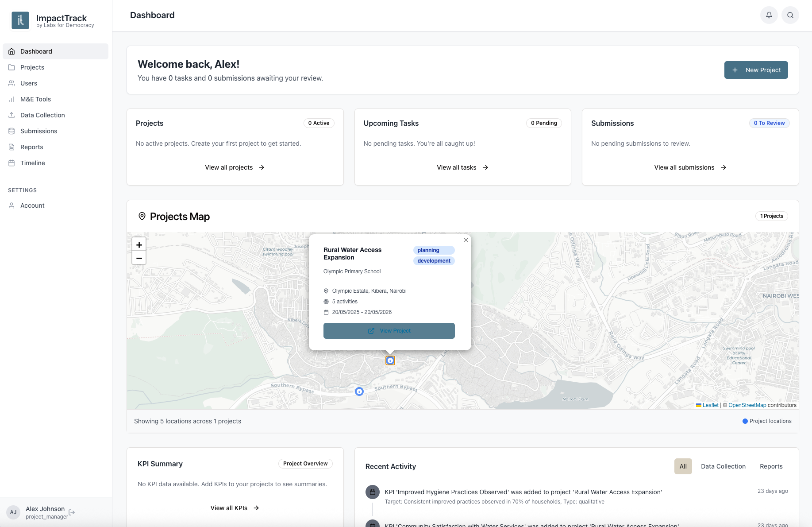The height and width of the screenshot is (527, 812).
Task: Switch to Data Collection tab in Recent Activity
Action: pos(723,466)
